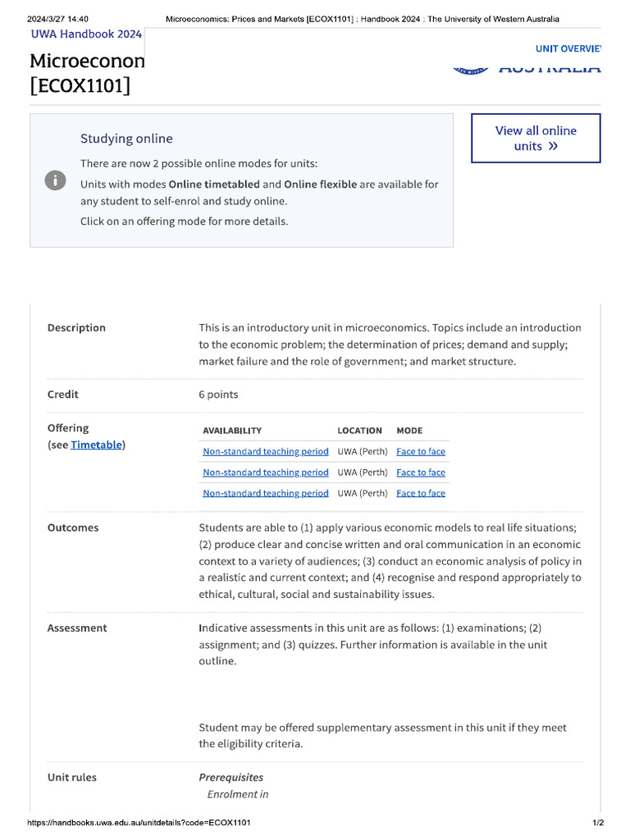Open the third Non-standard teaching period link
This screenshot has height=840, width=630.
click(x=266, y=493)
